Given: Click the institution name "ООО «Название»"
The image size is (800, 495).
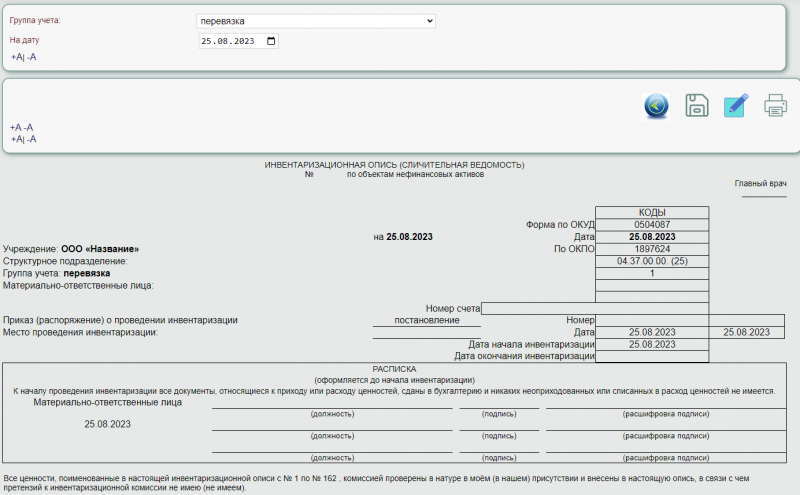Looking at the screenshot, I should [x=100, y=249].
